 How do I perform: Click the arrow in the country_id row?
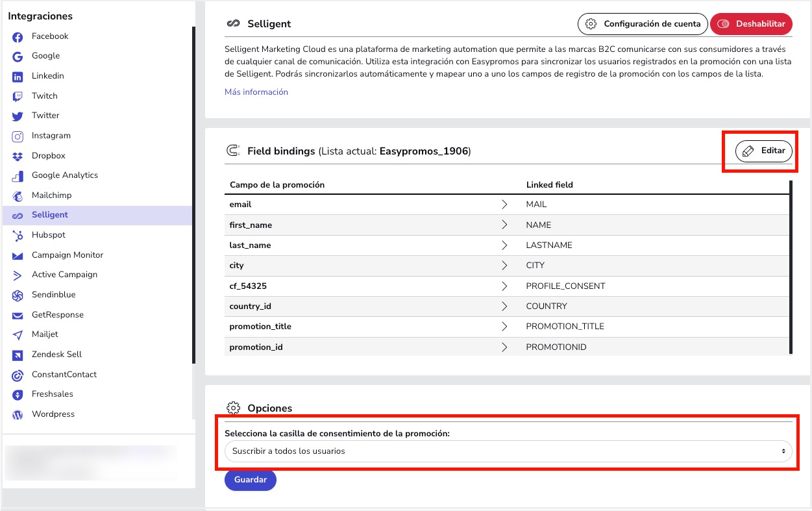click(x=504, y=306)
